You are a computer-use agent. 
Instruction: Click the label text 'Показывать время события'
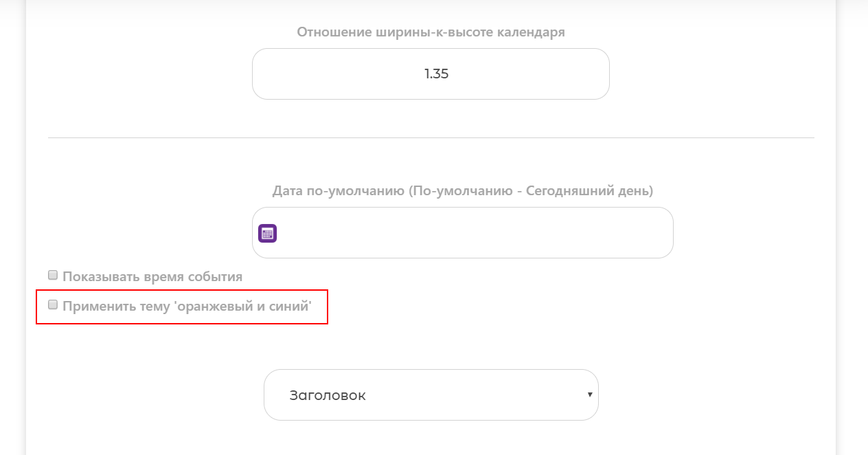(x=152, y=277)
